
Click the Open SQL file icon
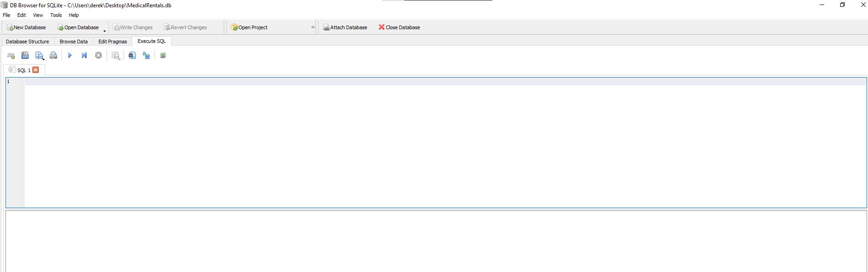(25, 56)
